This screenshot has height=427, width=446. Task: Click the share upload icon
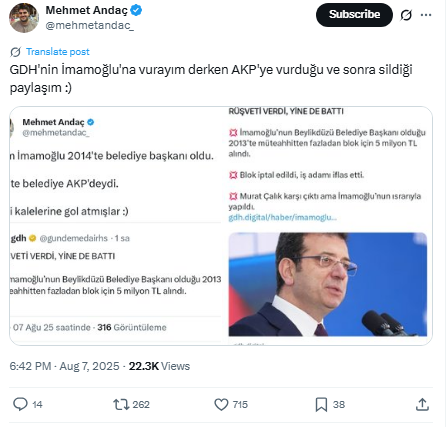coord(422,404)
